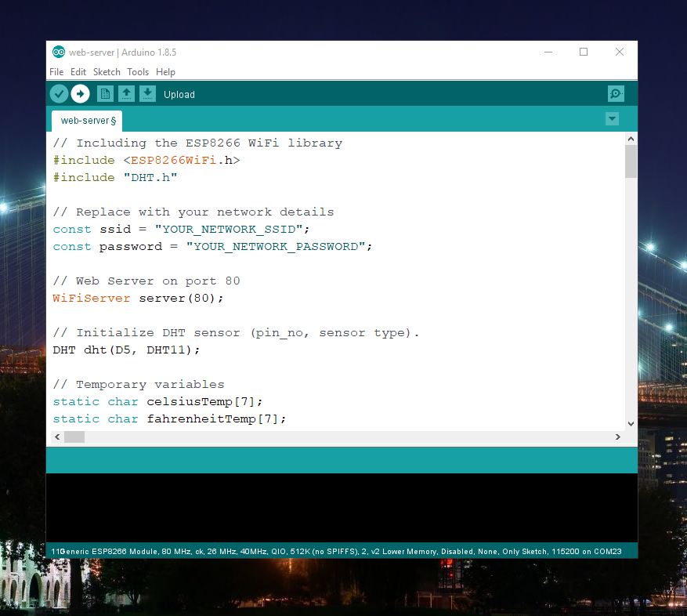Screen dimensions: 687x616
Task: Click the horizontal scrollbar left arrow
Action: click(x=58, y=437)
